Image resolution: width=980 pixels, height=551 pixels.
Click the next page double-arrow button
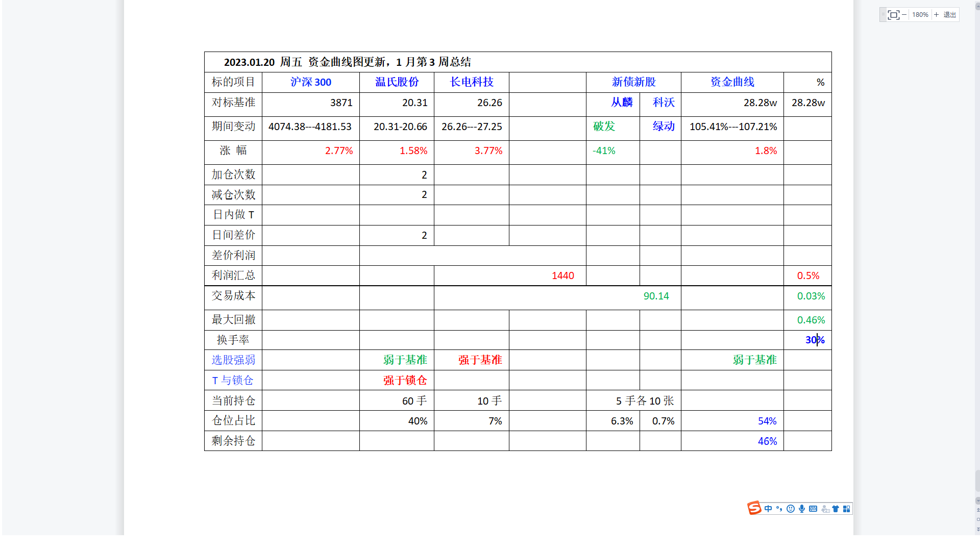pos(977,530)
